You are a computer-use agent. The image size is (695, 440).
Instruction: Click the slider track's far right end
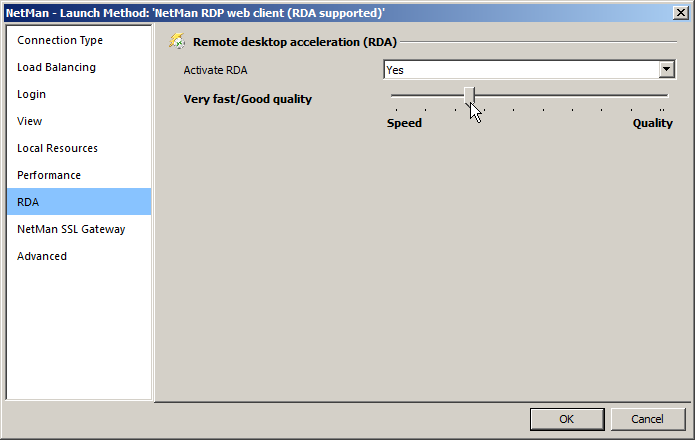664,95
